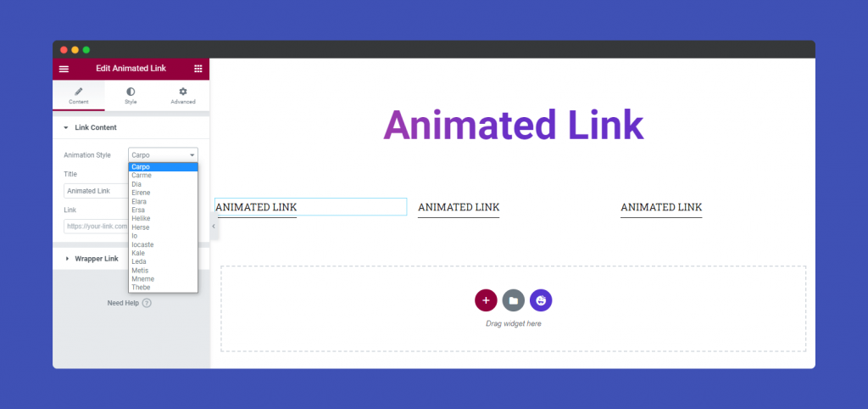Click the gear Advanced tab icon
The image size is (868, 409).
click(x=183, y=92)
